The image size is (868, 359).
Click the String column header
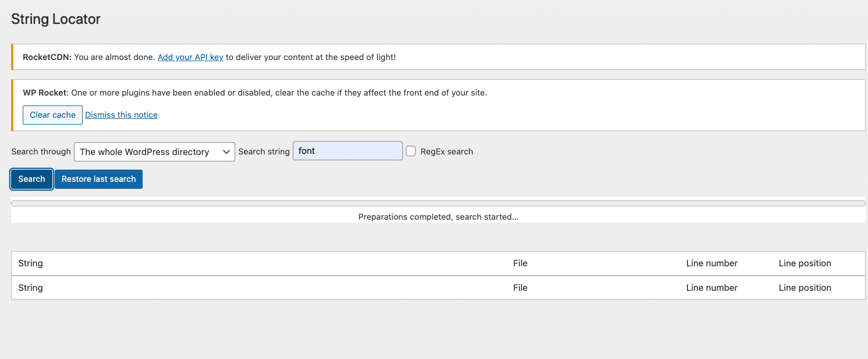point(30,263)
